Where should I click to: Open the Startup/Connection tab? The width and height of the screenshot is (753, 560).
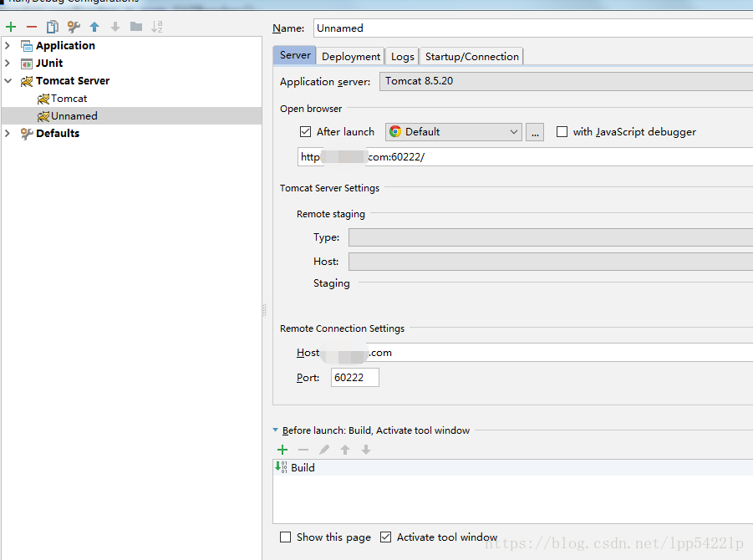point(471,57)
